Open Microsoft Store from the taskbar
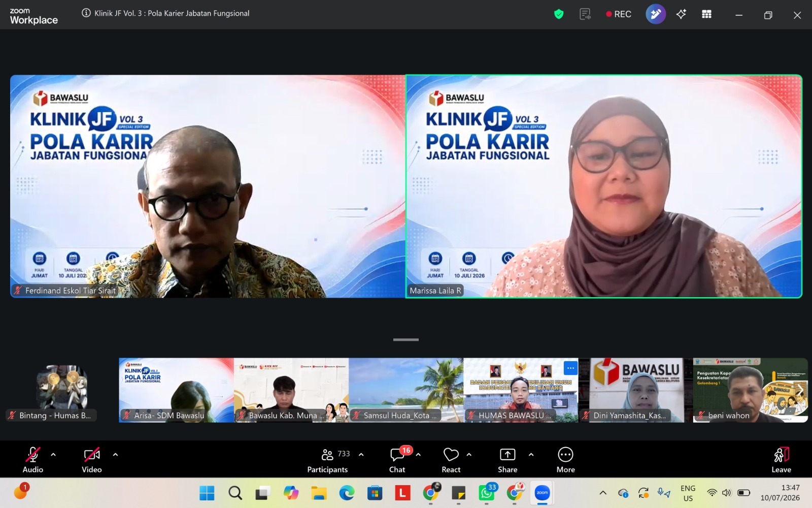812x508 pixels. (x=375, y=493)
